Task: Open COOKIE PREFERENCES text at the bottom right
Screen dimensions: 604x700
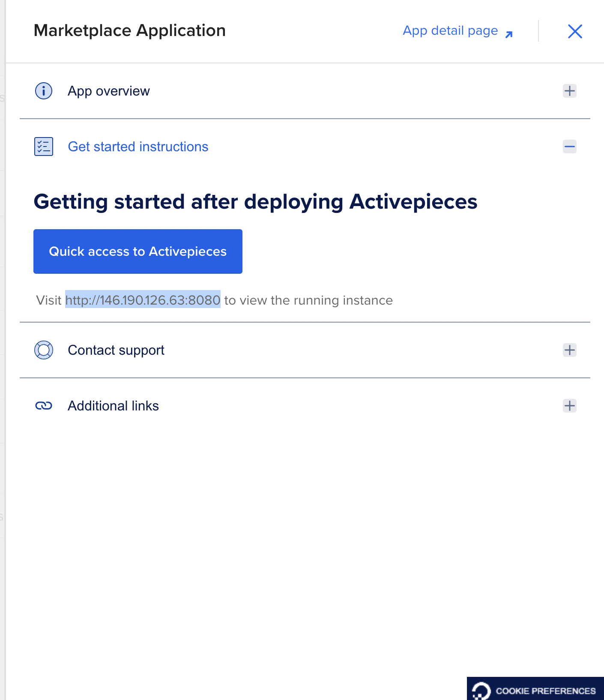Action: click(545, 691)
